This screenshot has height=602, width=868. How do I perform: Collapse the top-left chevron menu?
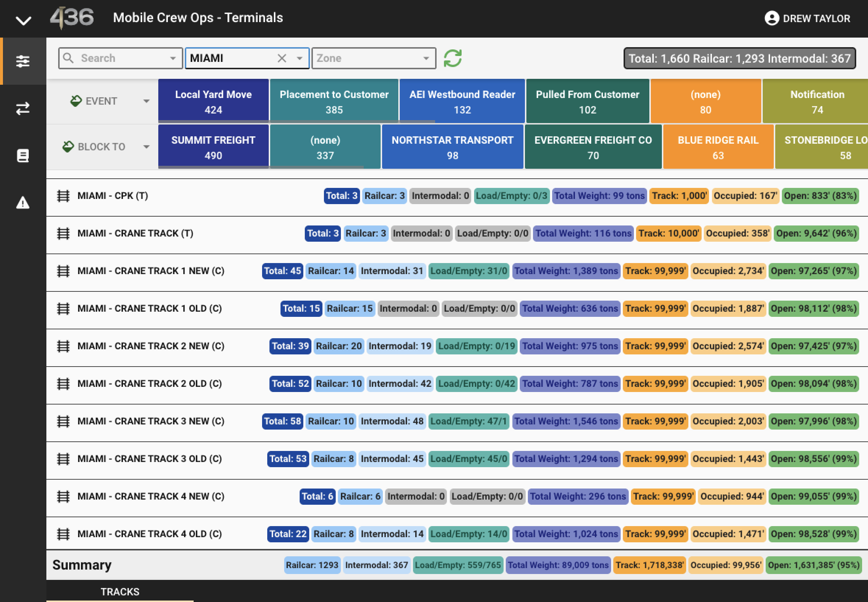click(x=23, y=20)
